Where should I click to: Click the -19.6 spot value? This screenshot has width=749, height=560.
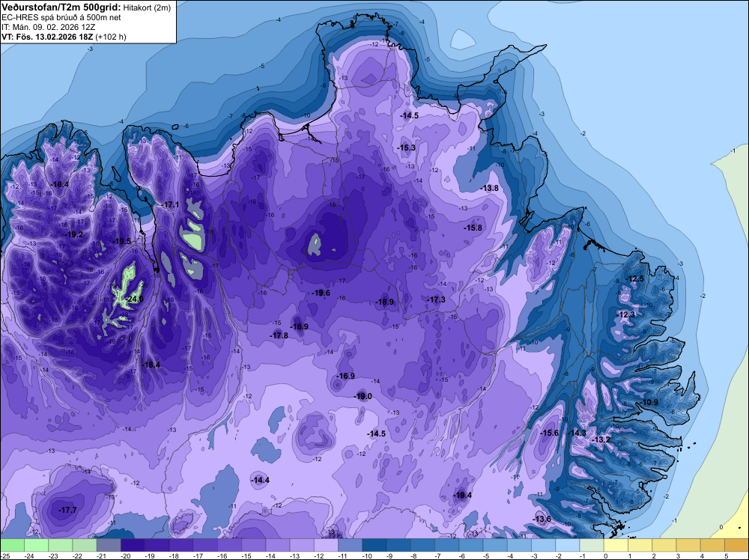pyautogui.click(x=321, y=293)
